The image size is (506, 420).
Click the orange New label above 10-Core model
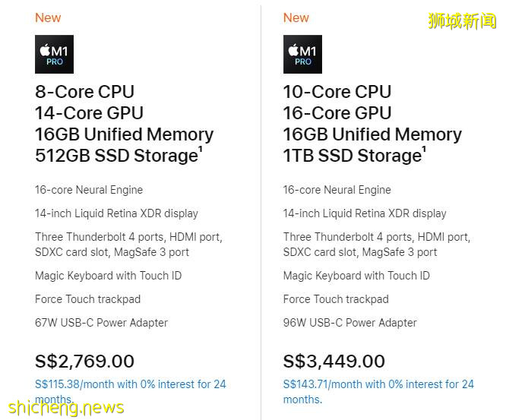tap(296, 17)
